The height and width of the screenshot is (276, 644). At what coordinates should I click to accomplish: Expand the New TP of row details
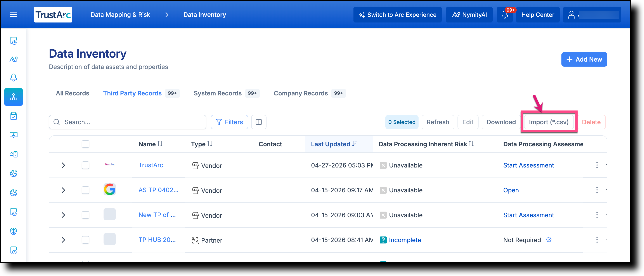tap(63, 215)
